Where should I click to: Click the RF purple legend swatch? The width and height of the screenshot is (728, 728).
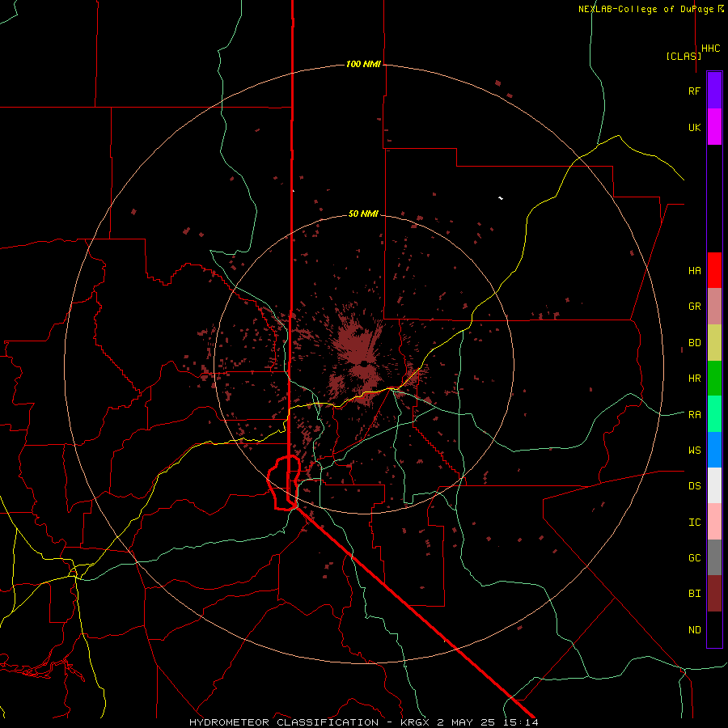714,91
